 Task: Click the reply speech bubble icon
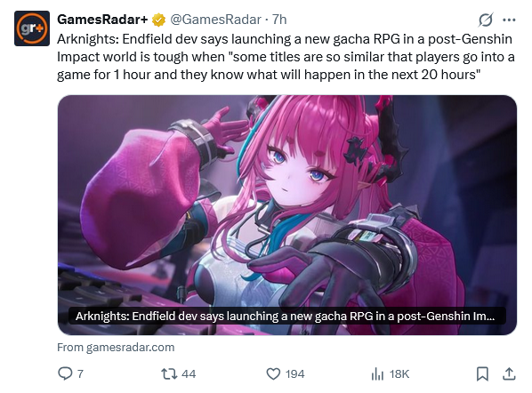click(65, 373)
